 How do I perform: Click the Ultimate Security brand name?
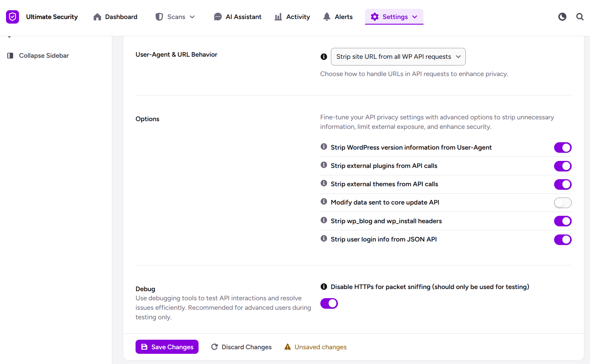[x=52, y=17]
